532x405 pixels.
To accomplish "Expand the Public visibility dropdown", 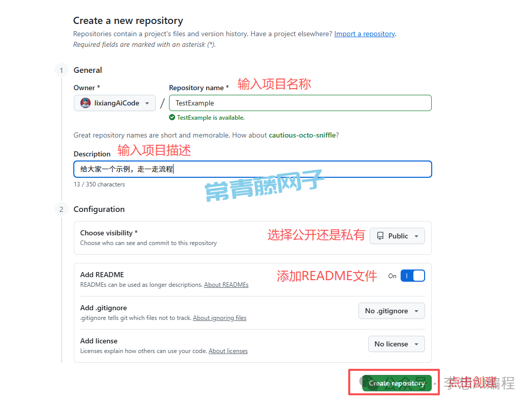I will click(x=397, y=236).
